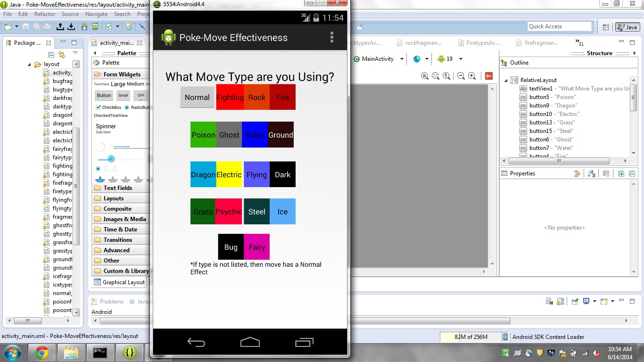This screenshot has width=644, height=362.
Task: Open the File menu
Action: click(8, 14)
